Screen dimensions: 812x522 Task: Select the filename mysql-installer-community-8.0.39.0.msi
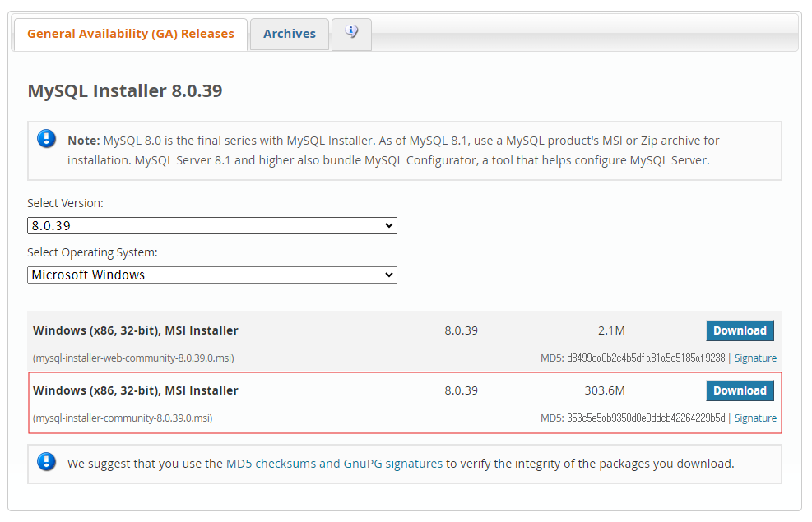pos(123,418)
